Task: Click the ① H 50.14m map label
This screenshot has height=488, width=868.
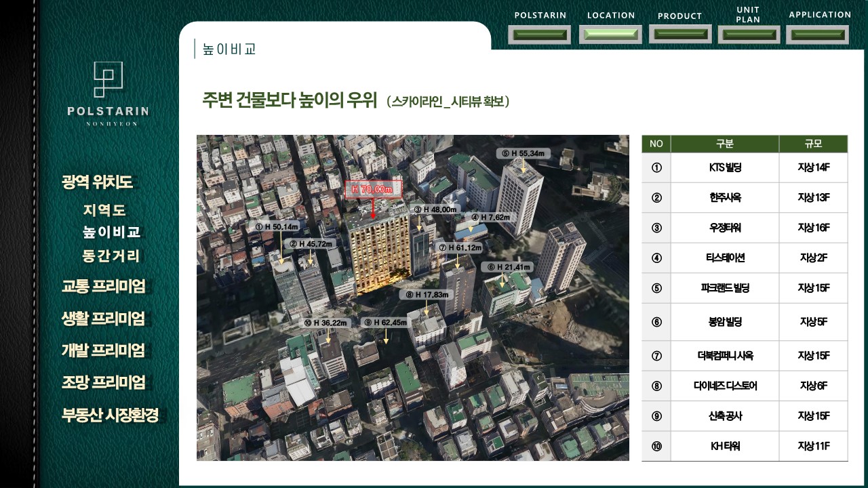Action: 277,226
